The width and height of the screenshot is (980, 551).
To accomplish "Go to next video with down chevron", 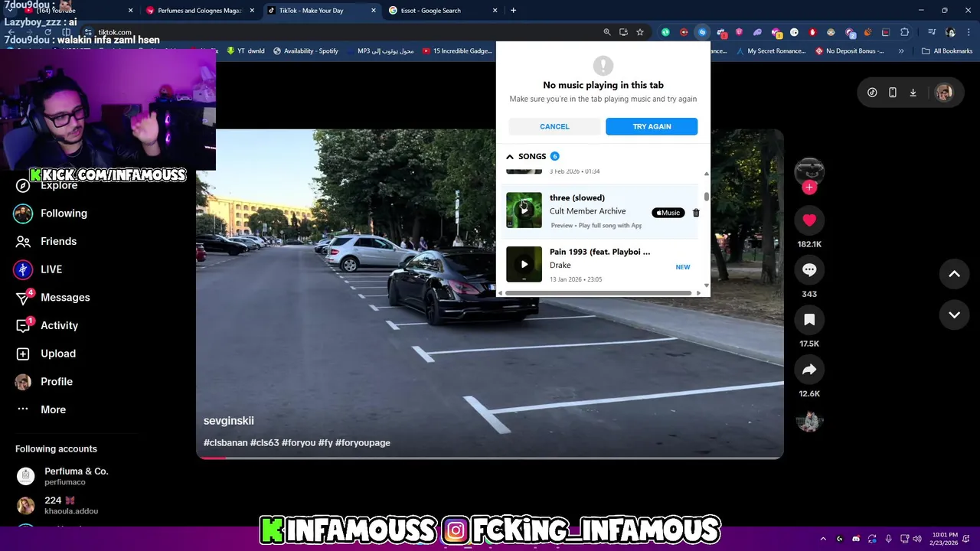I will click(954, 315).
